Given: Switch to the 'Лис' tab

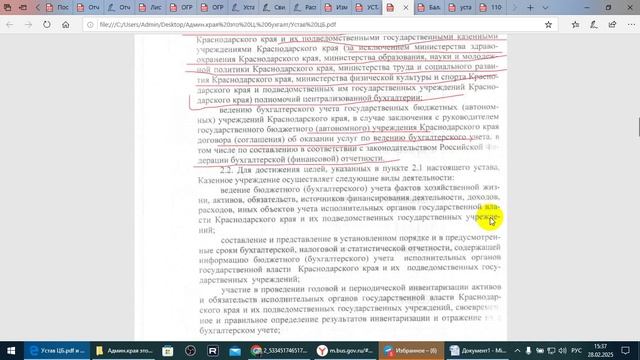Looking at the screenshot, I should 151,7.
